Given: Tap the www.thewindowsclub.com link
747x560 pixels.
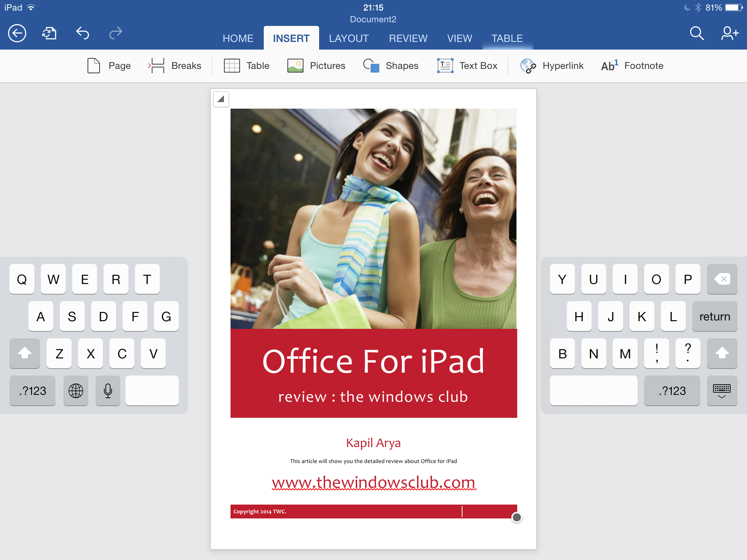Looking at the screenshot, I should (373, 483).
